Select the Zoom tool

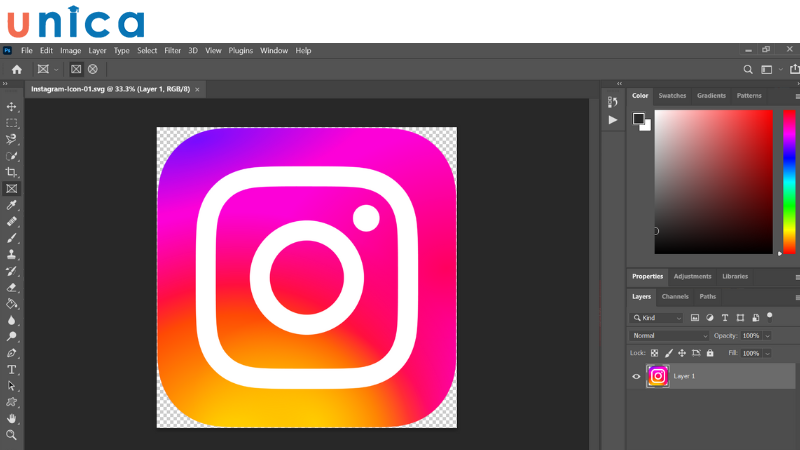coord(11,435)
